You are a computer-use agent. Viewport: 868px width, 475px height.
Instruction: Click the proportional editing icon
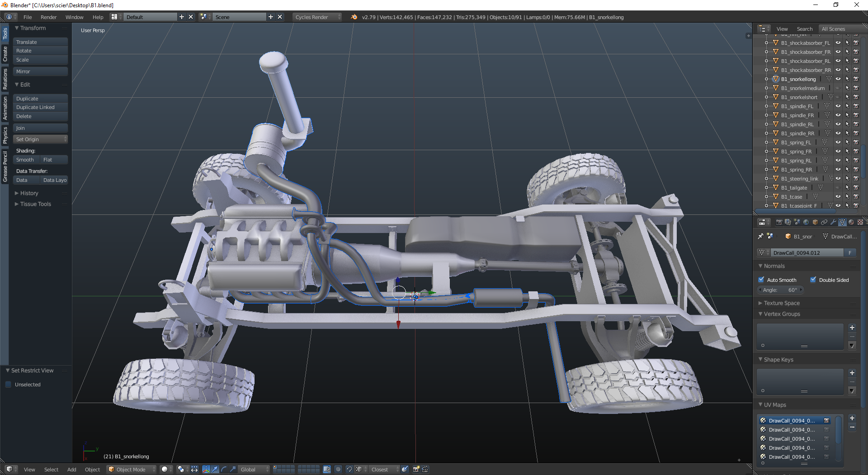coord(338,469)
